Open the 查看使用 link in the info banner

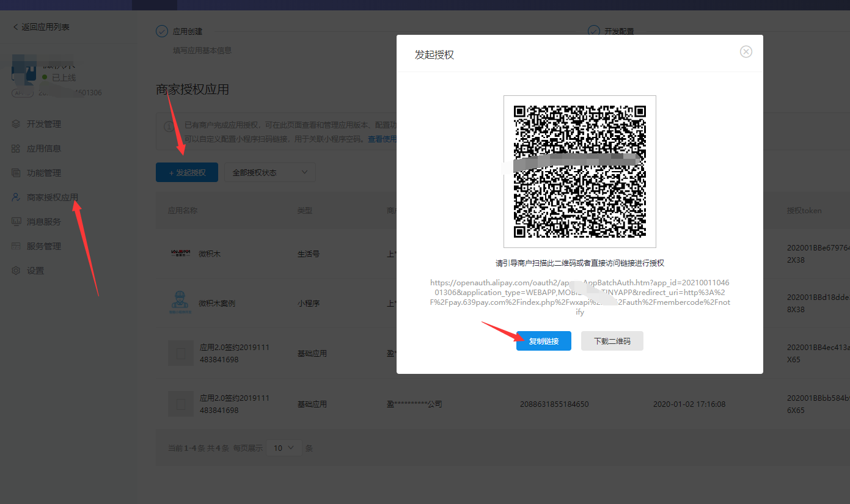(x=382, y=139)
